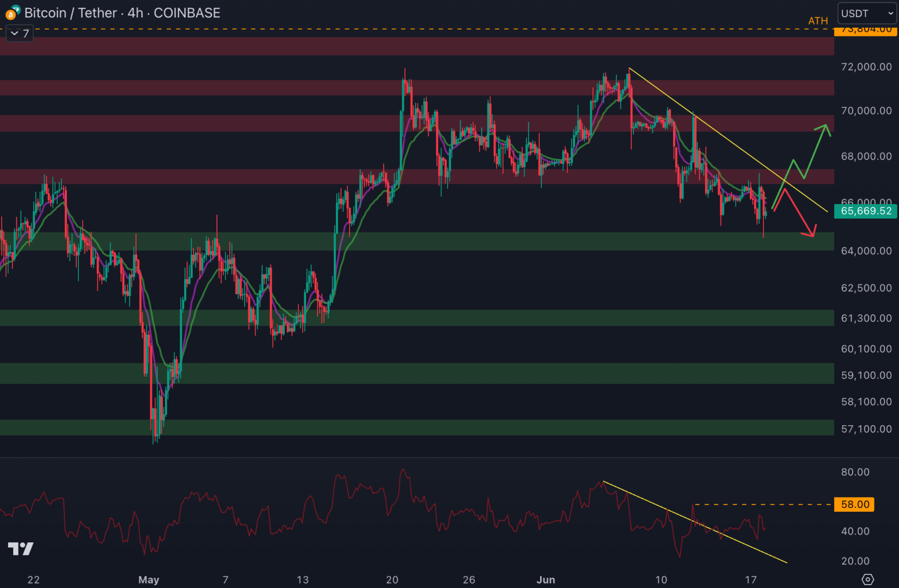Click the TradingView logo watermark
The width and height of the screenshot is (899, 588).
[x=21, y=548]
